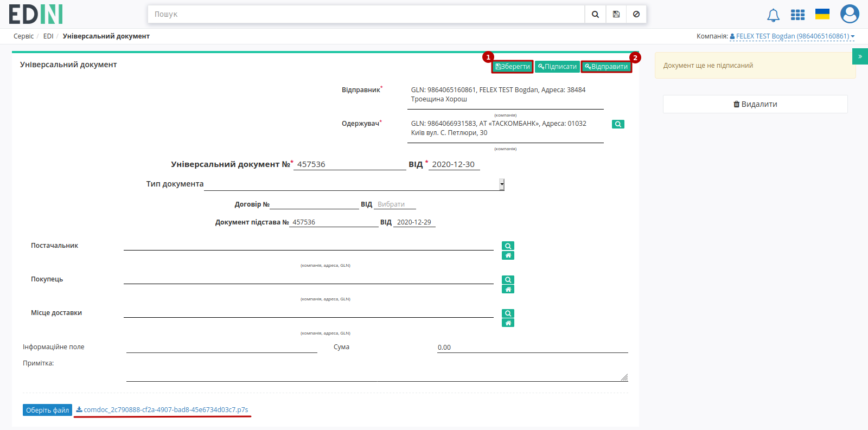The image size is (868, 430).
Task: Click the EDIN logo
Action: pyautogui.click(x=36, y=14)
